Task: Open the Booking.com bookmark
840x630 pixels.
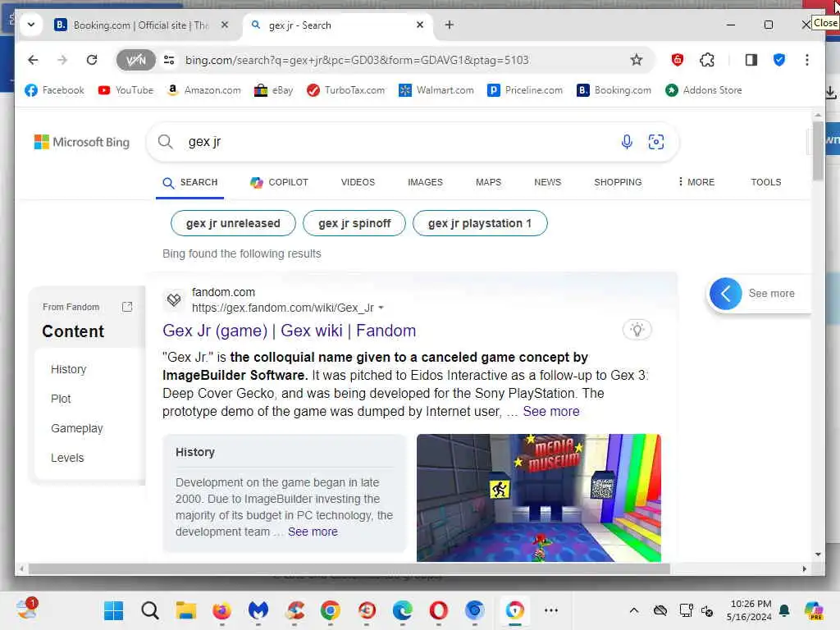Action: pyautogui.click(x=614, y=90)
